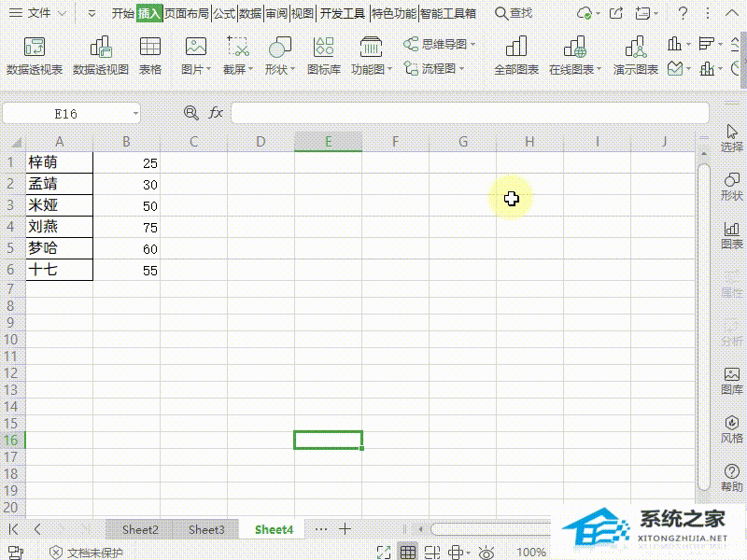Open the Gallery (图库) sidebar panel
747x560 pixels.
(x=732, y=380)
